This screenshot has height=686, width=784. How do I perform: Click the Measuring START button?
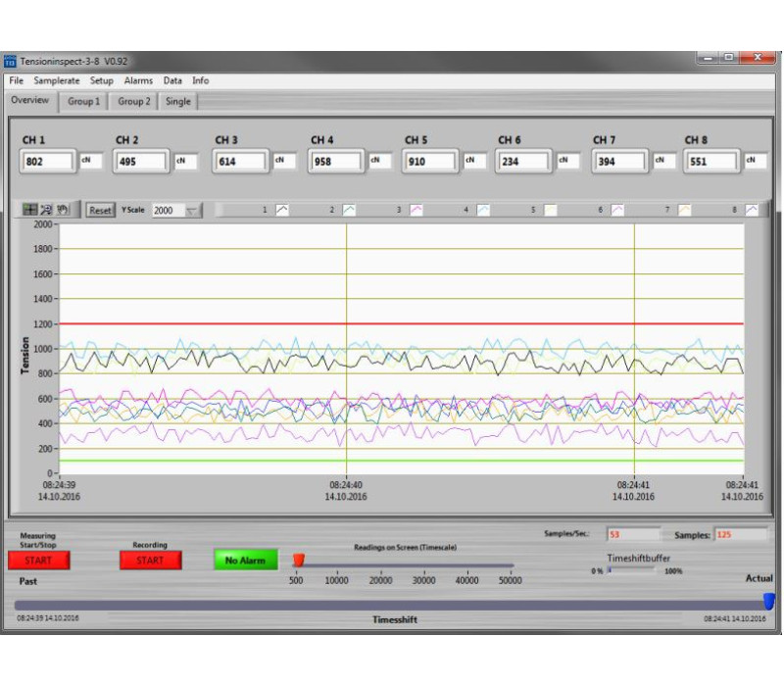tap(38, 561)
